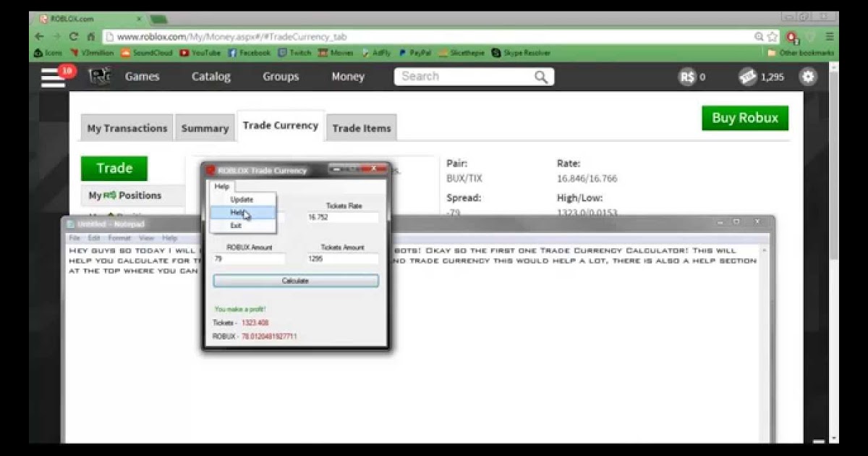Click the magnifier icon in Roblox search
Image resolution: width=868 pixels, height=456 pixels.
point(541,77)
